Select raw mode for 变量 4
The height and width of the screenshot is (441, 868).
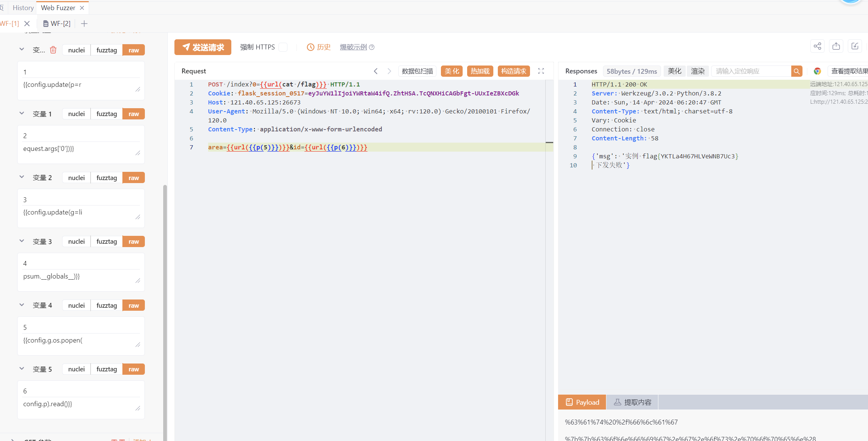[134, 305]
